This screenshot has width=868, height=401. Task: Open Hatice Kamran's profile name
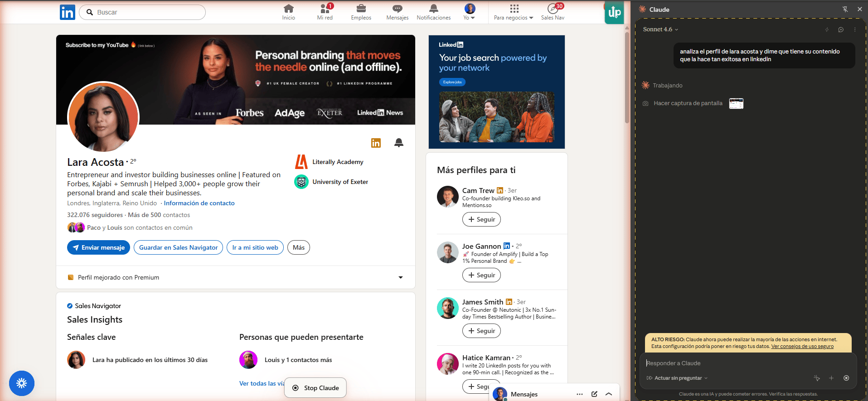(486, 358)
